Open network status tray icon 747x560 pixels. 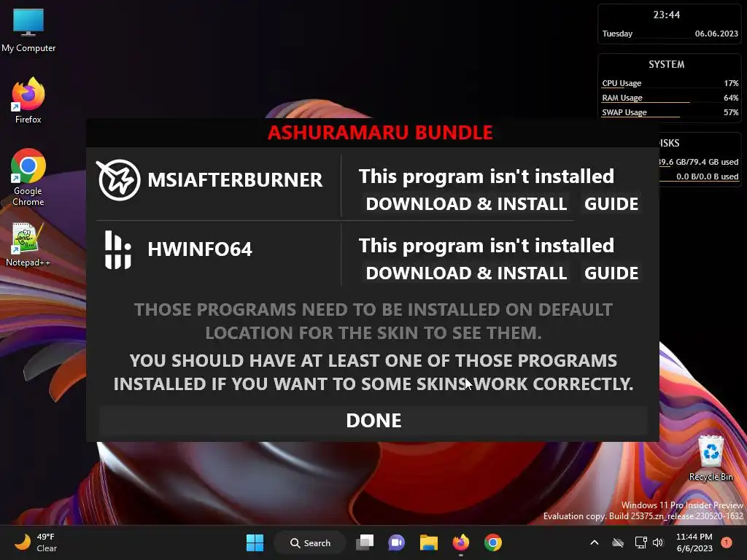pos(640,542)
